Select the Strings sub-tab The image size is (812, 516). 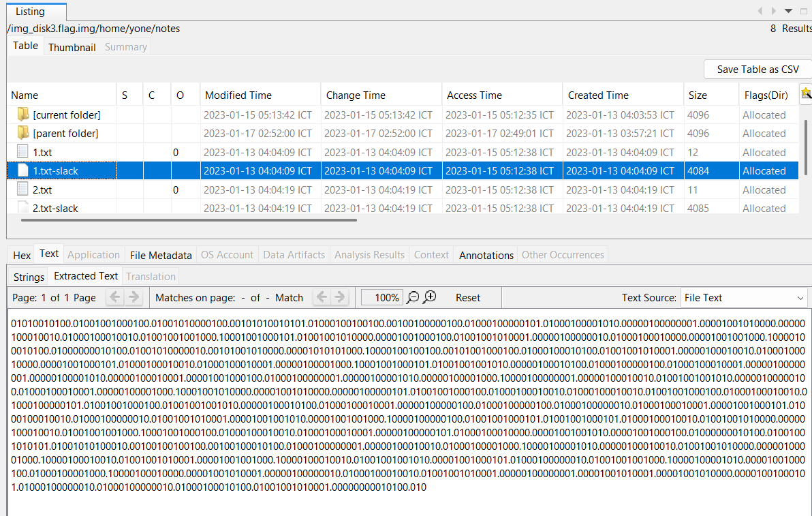pyautogui.click(x=29, y=277)
